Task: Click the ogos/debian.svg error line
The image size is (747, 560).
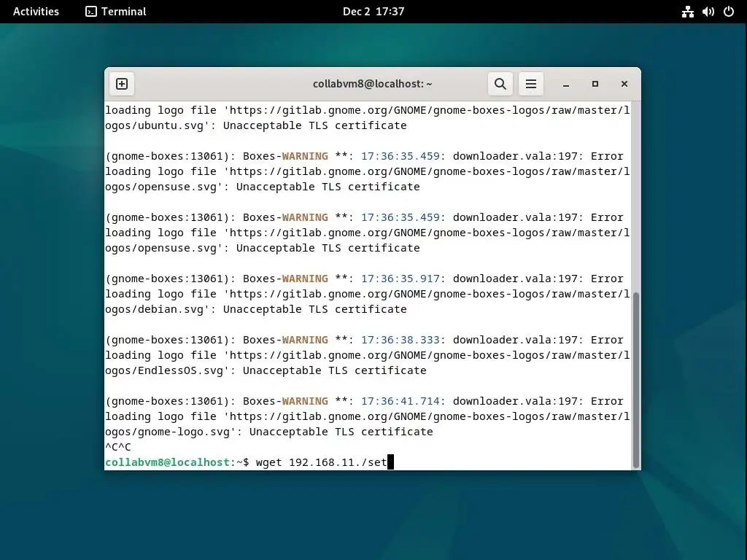Action: 256,309
